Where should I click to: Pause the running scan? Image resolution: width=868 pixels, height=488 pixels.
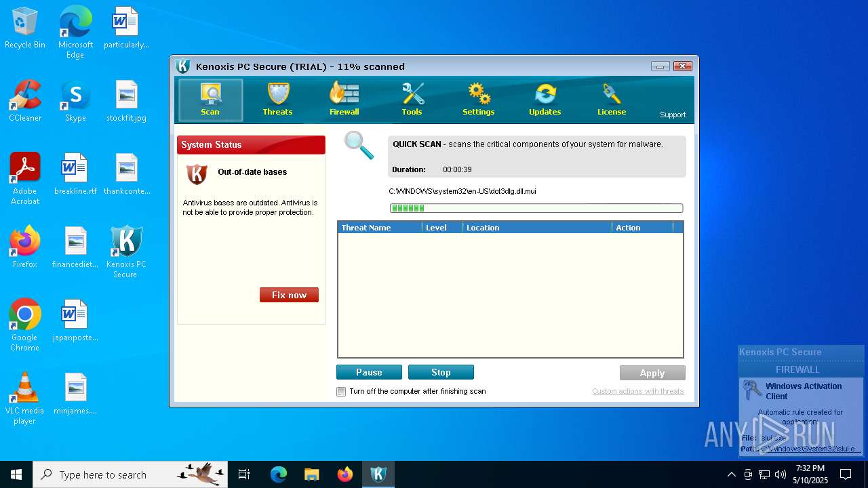point(369,372)
